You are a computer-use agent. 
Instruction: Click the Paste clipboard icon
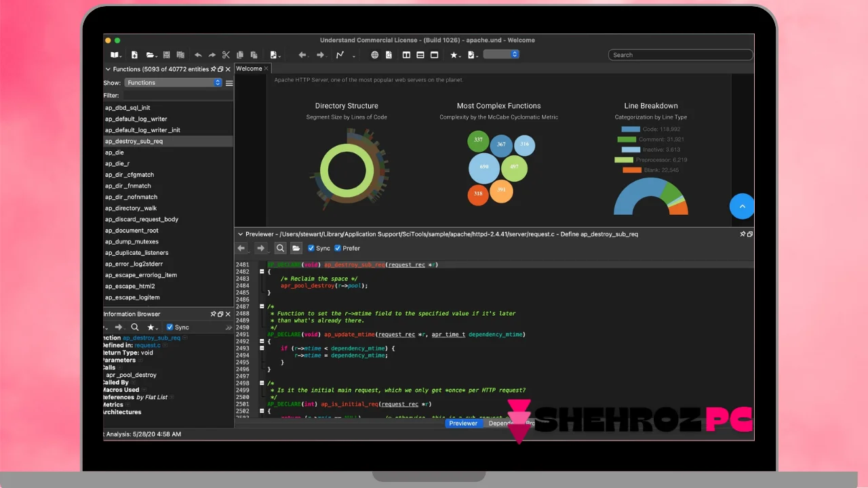[x=254, y=55]
